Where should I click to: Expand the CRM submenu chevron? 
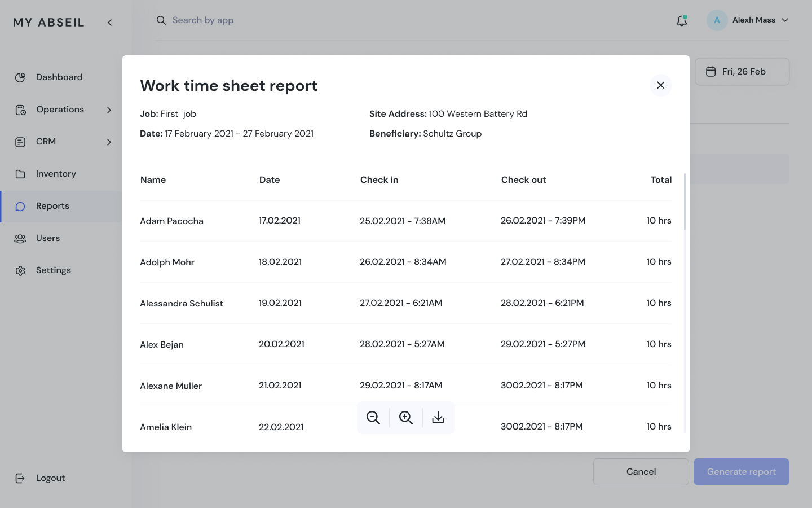[x=109, y=142]
